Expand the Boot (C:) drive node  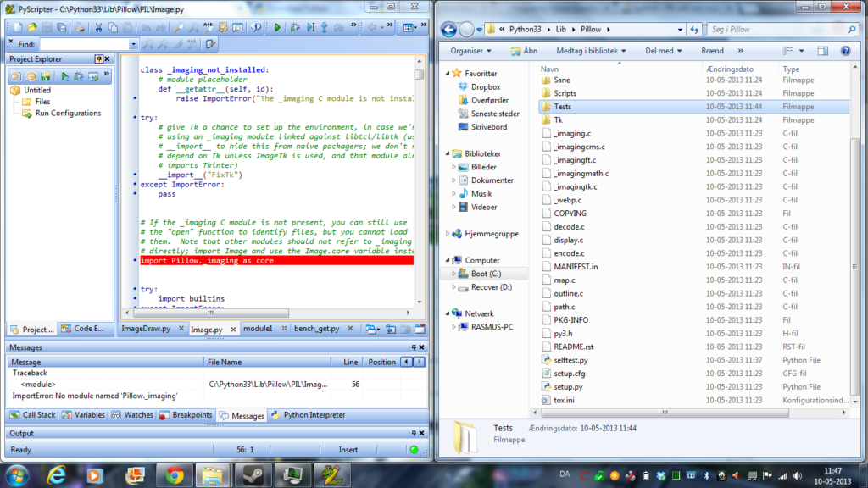tap(454, 274)
